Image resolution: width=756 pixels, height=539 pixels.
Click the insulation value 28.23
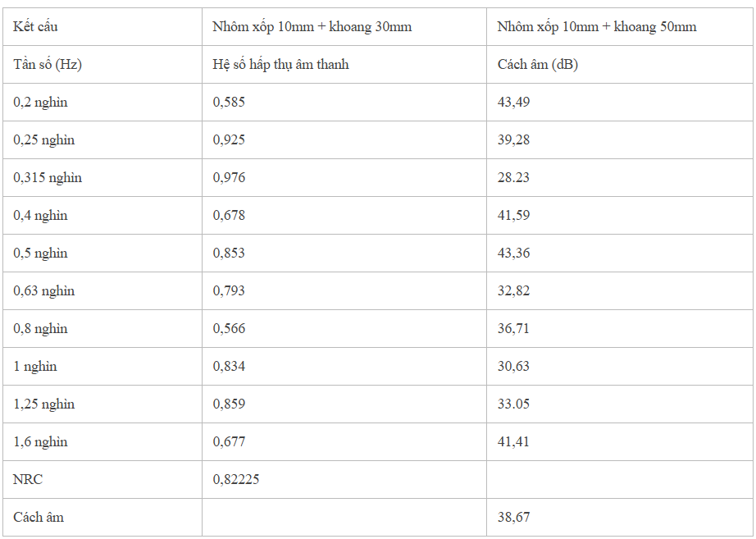513,177
